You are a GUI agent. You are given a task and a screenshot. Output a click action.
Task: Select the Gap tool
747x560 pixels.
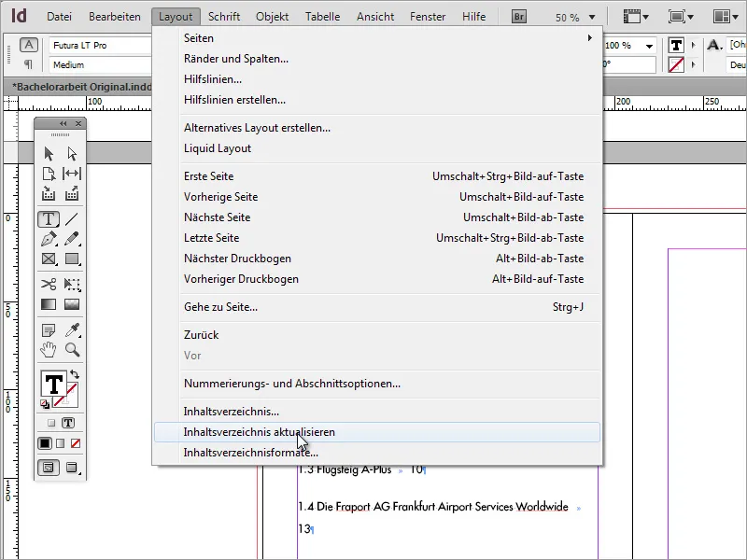(72, 174)
